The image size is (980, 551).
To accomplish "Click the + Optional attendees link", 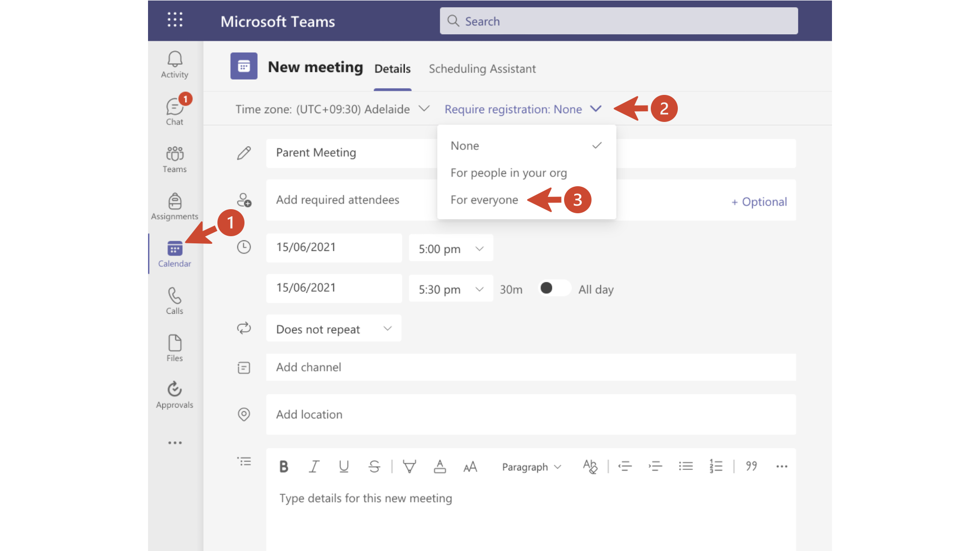I will [x=759, y=202].
